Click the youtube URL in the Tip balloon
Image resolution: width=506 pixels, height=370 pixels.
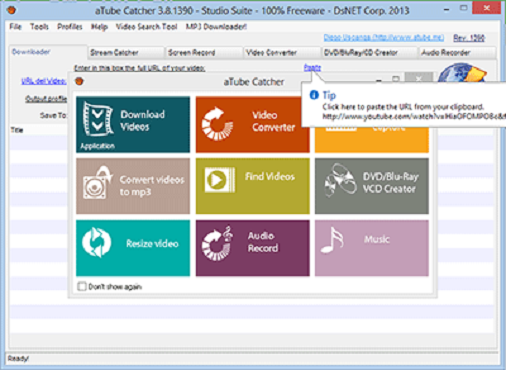(x=414, y=116)
